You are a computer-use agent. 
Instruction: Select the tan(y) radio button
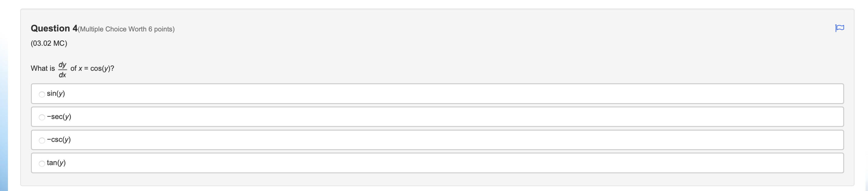point(42,163)
